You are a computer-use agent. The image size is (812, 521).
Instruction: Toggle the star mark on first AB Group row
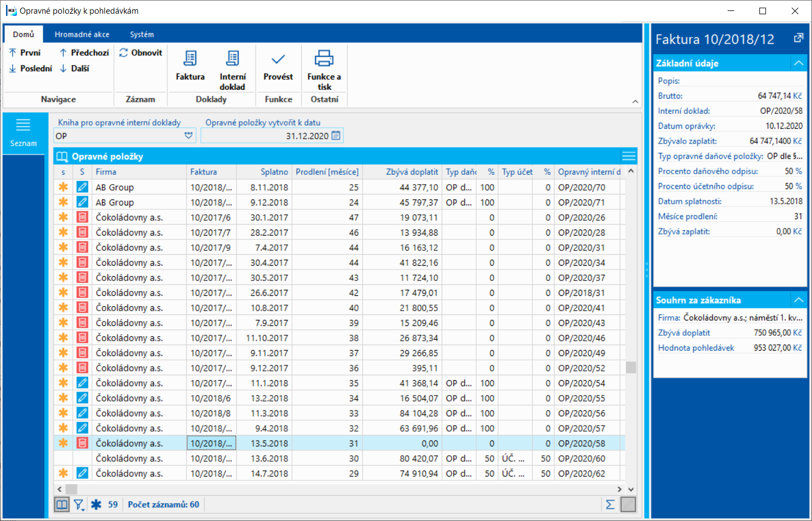click(x=64, y=187)
